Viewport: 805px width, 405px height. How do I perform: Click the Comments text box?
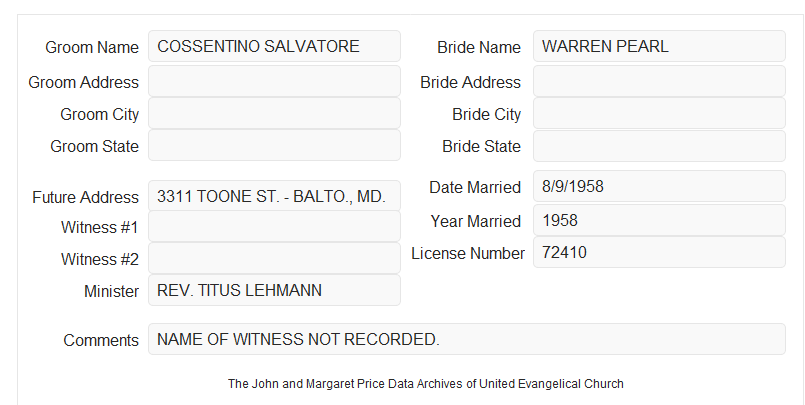tap(467, 339)
